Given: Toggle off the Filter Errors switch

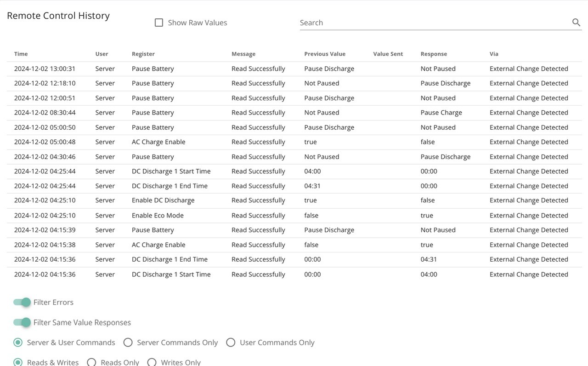Looking at the screenshot, I should pos(22,302).
